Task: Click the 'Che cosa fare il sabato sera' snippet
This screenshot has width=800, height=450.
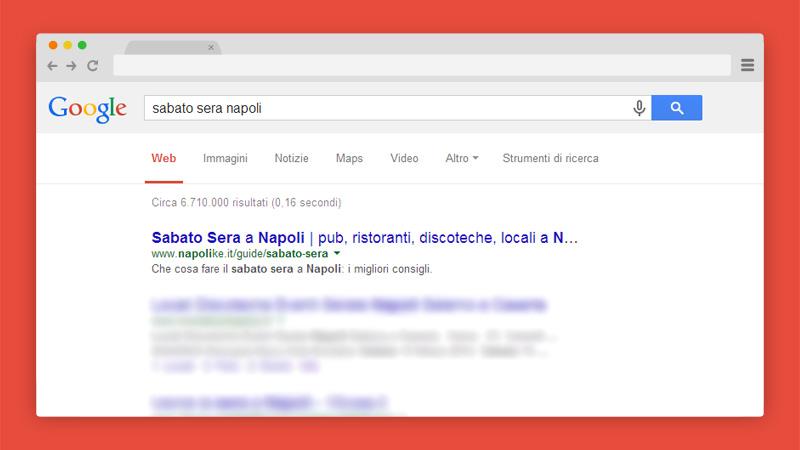Action: click(x=292, y=269)
